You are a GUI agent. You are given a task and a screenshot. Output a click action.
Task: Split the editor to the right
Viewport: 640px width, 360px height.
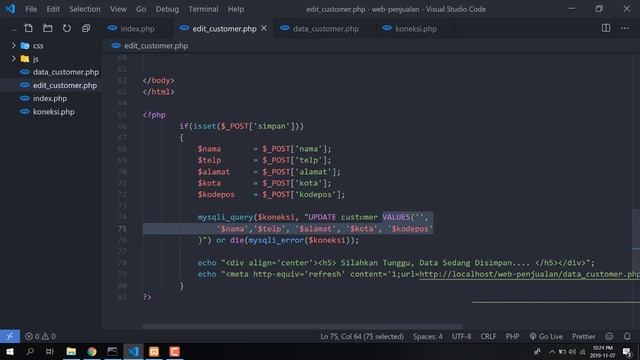606,28
